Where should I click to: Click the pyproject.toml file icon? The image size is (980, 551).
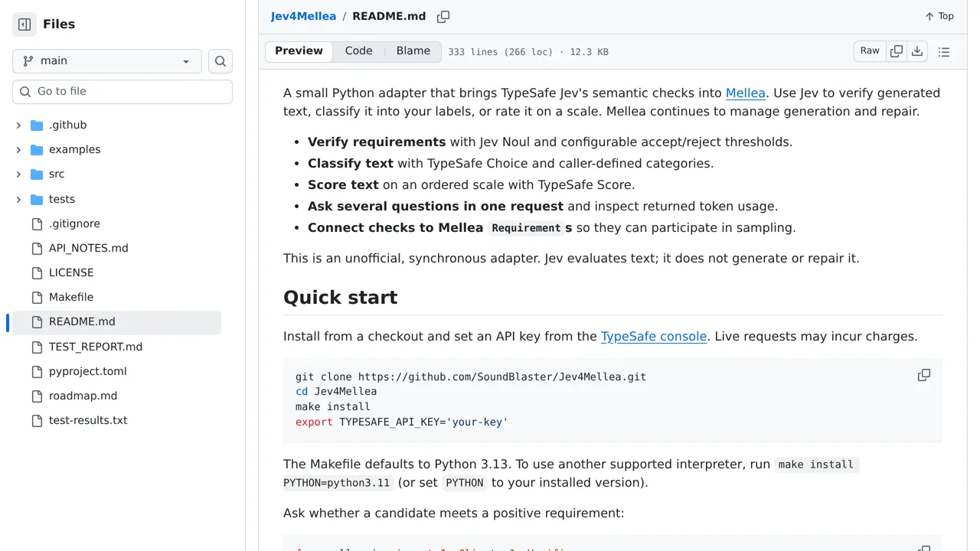[37, 372]
